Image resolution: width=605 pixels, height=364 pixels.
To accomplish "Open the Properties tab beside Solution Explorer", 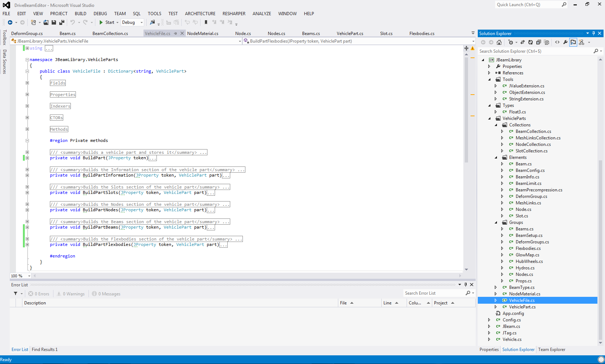I will [489, 350].
